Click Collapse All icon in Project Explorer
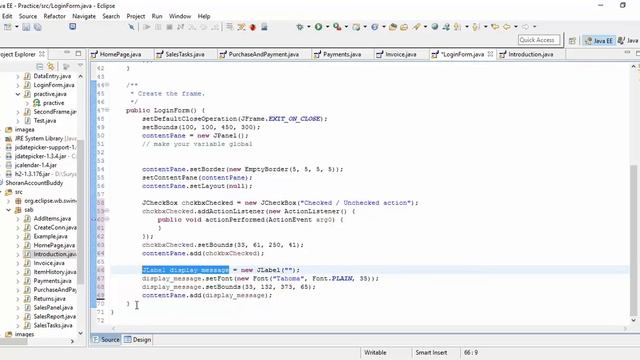Viewport: 640px width, 360px height. tap(40, 66)
